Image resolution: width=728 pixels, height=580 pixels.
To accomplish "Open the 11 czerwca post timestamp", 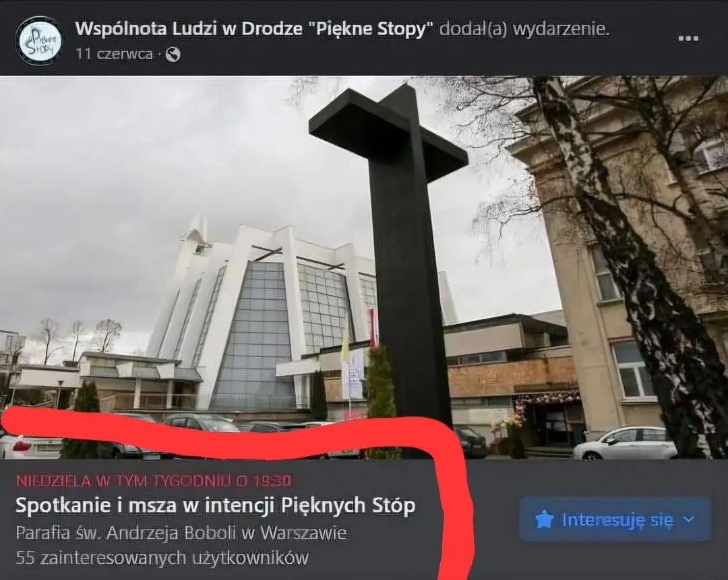I will coord(114,55).
